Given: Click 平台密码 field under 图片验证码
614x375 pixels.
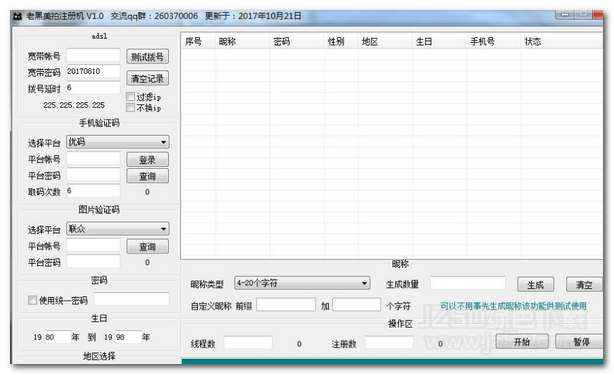Looking at the screenshot, I should tap(93, 261).
